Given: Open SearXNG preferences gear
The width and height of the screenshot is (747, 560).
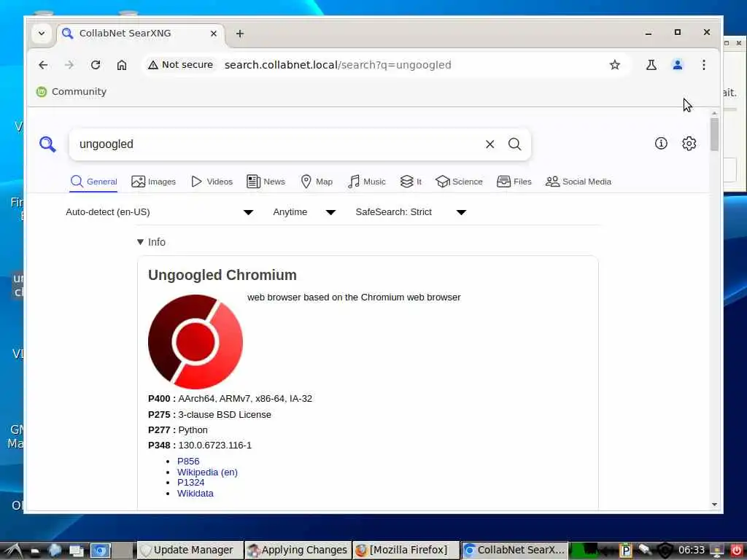Looking at the screenshot, I should coord(689,144).
